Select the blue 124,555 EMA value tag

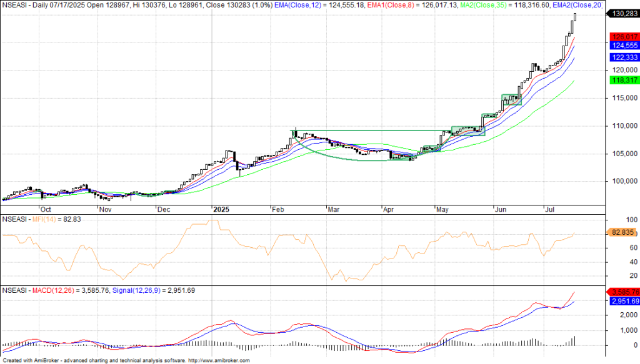pyautogui.click(x=622, y=46)
